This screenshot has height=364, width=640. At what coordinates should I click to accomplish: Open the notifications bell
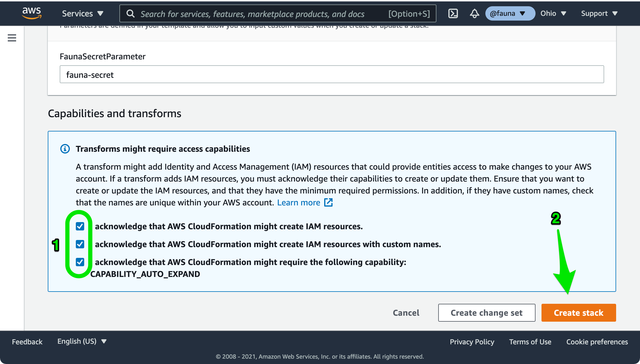[474, 13]
